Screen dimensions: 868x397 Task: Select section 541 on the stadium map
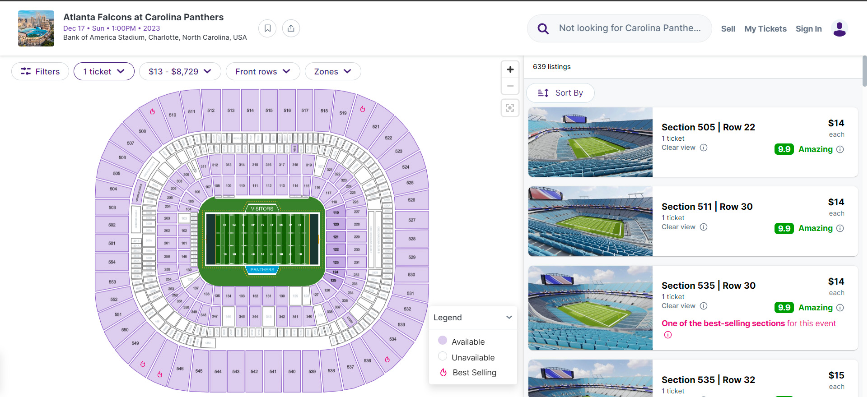click(273, 371)
